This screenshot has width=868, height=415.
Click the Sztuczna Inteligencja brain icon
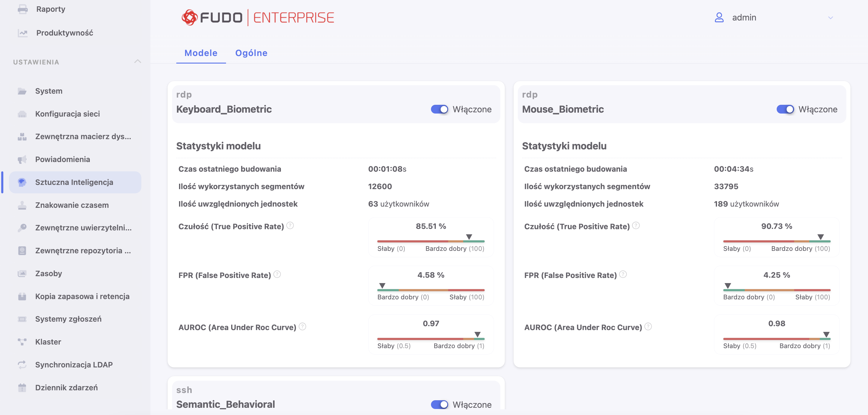[22, 182]
